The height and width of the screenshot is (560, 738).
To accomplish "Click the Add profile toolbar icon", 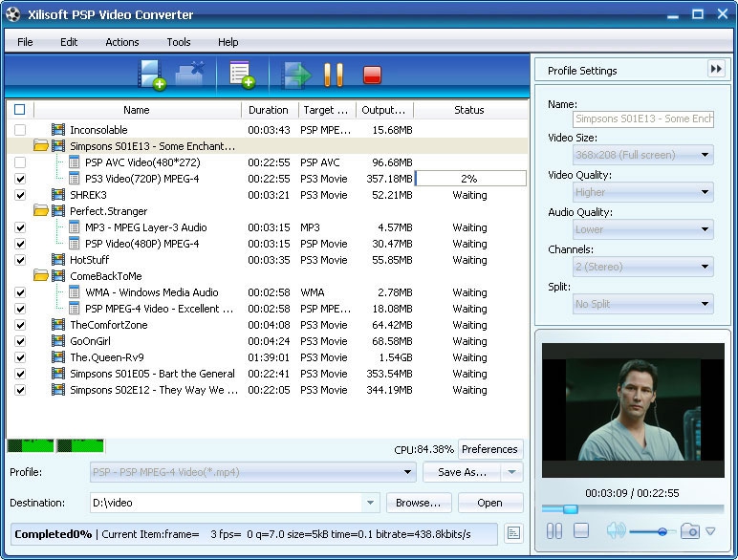I will coord(241,75).
